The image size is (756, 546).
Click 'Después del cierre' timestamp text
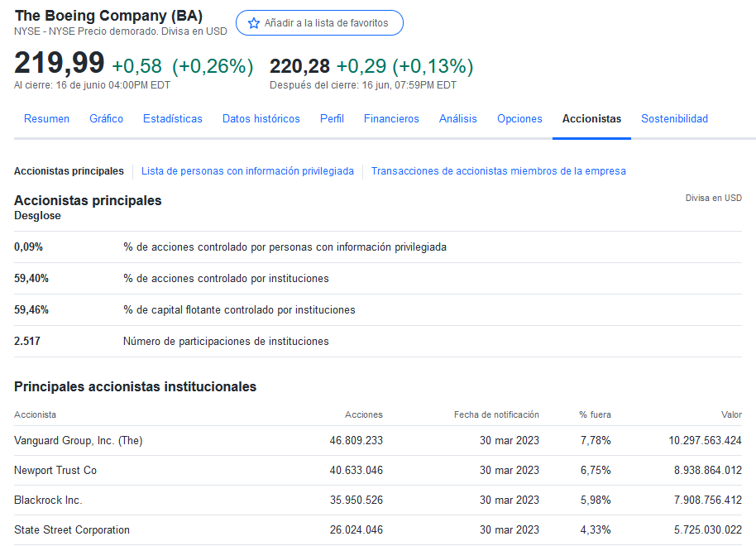(363, 85)
